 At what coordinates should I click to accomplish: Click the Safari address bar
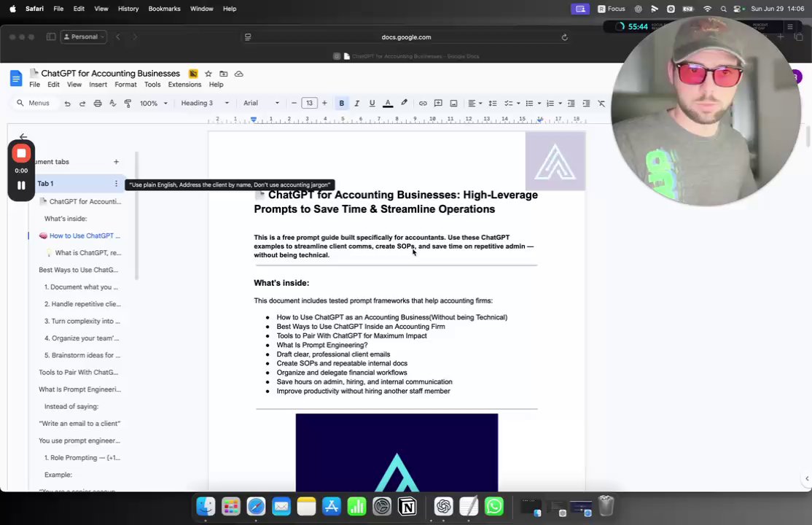[406, 37]
